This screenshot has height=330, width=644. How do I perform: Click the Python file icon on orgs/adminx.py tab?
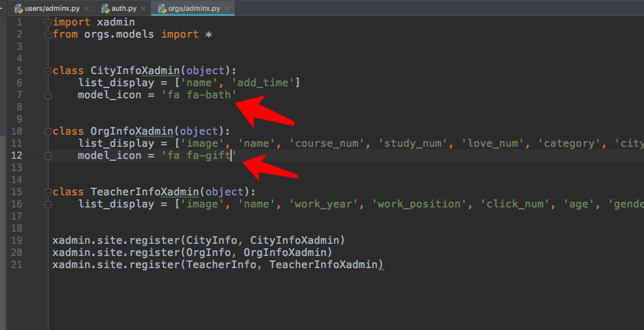point(162,8)
